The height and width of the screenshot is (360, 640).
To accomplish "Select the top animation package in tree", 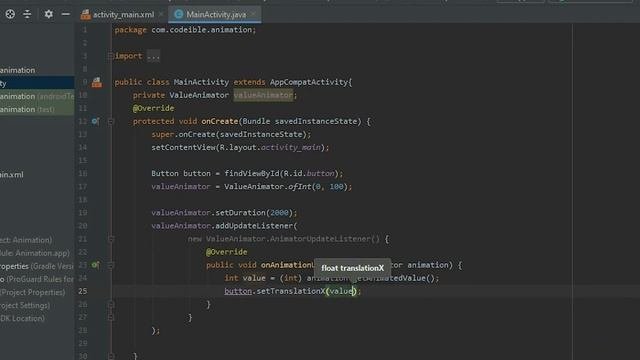I will pos(18,70).
